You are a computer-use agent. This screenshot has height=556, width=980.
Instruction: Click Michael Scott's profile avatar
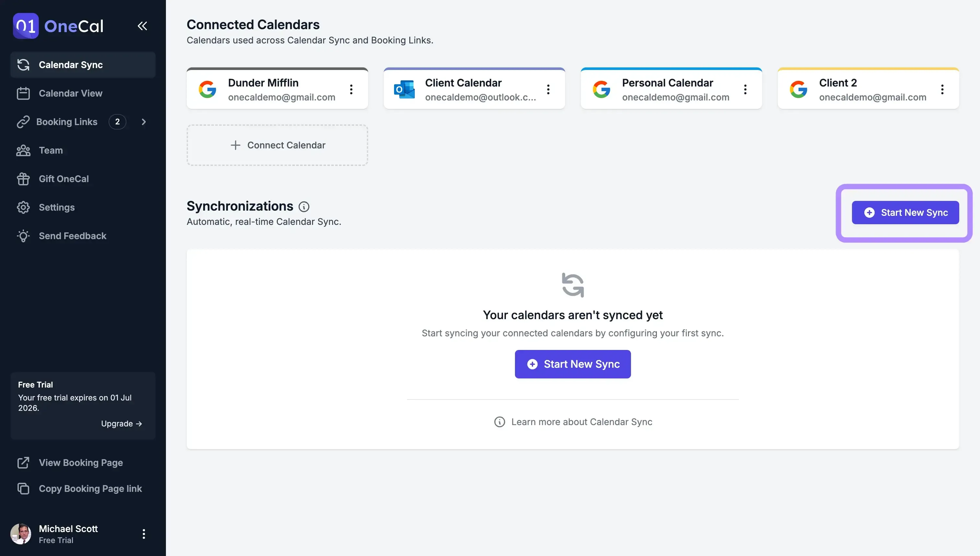tap(22, 533)
